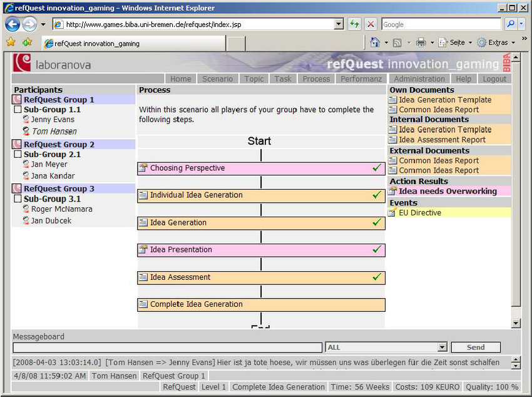Click the red stop loading icon
Image resolution: width=532 pixels, height=397 pixels.
pyautogui.click(x=371, y=24)
